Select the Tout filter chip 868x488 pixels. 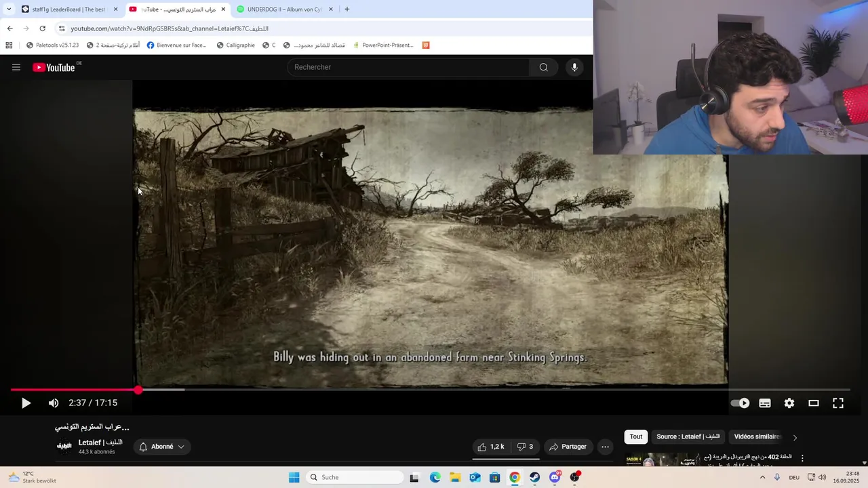[635, 436]
